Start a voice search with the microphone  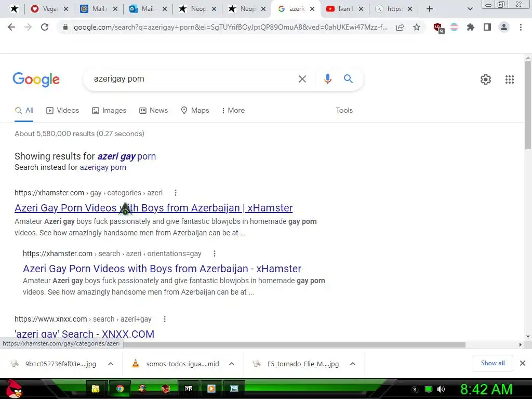327,79
